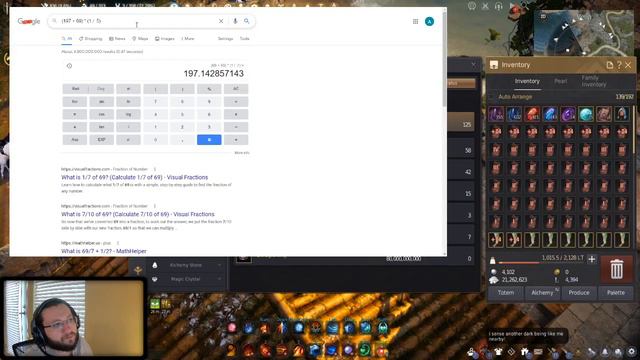The height and width of the screenshot is (360, 640).
Task: Open the Images search tab
Action: 165,39
